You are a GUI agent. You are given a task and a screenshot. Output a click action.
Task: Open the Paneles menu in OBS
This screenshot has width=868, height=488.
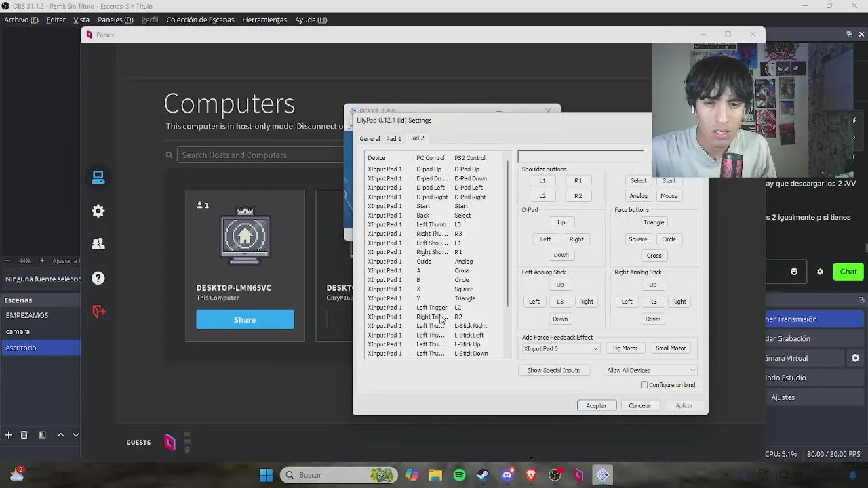click(x=115, y=20)
